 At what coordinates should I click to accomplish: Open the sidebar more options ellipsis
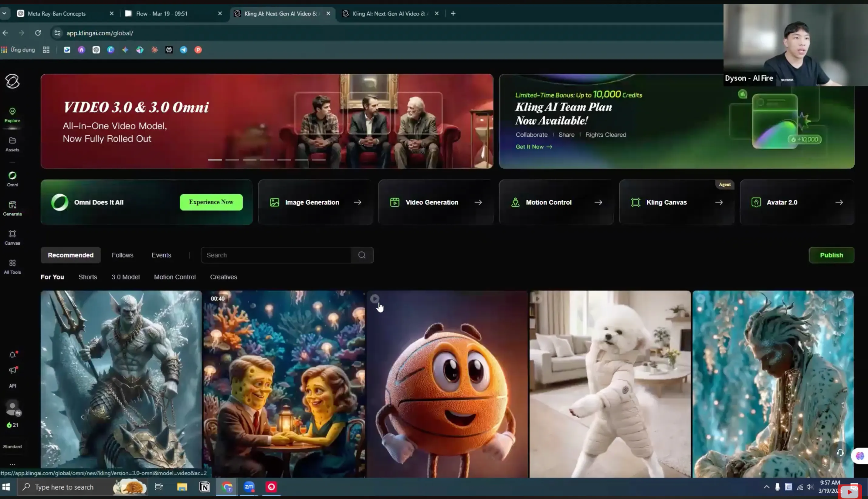[12, 464]
